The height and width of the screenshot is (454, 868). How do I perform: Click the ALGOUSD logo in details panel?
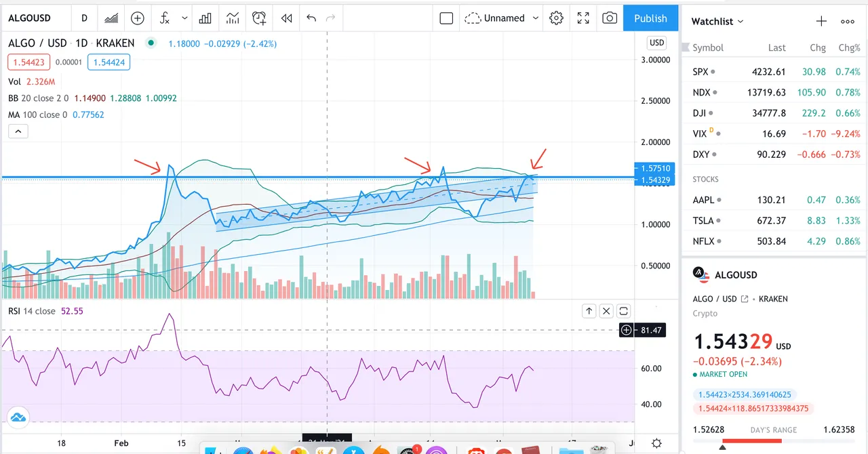[701, 274]
